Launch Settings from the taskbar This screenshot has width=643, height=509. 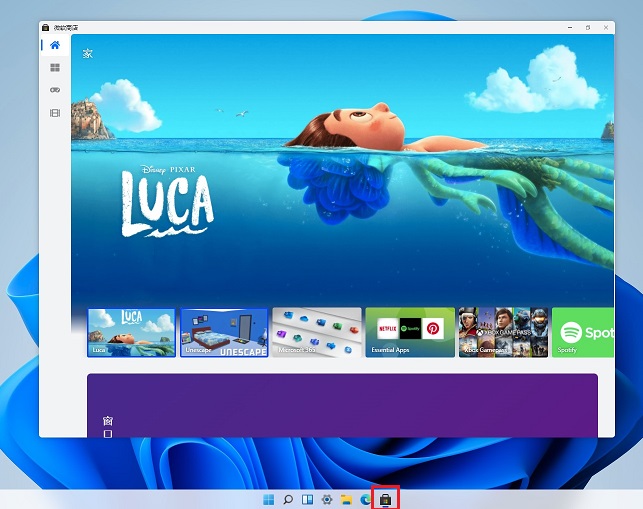(x=326, y=499)
